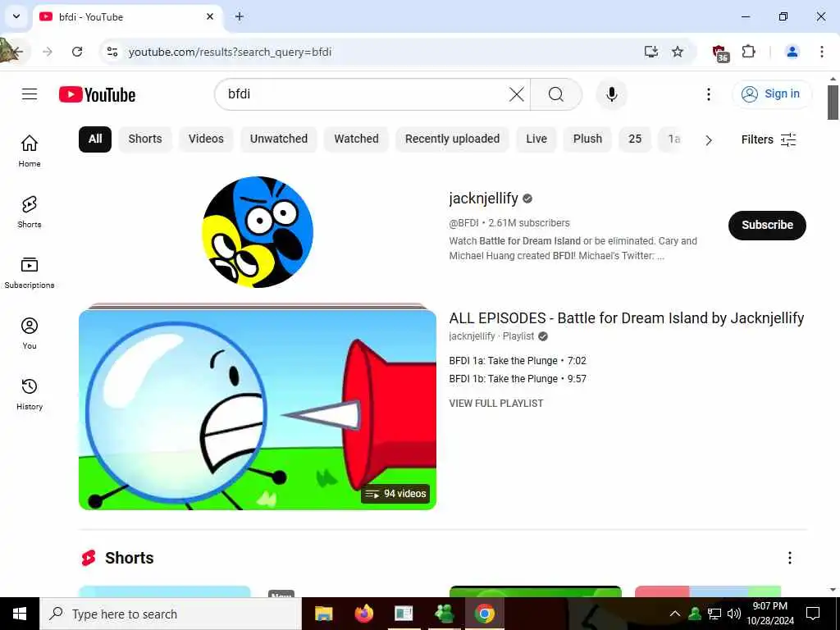Select the Watched filter chip

click(x=356, y=139)
